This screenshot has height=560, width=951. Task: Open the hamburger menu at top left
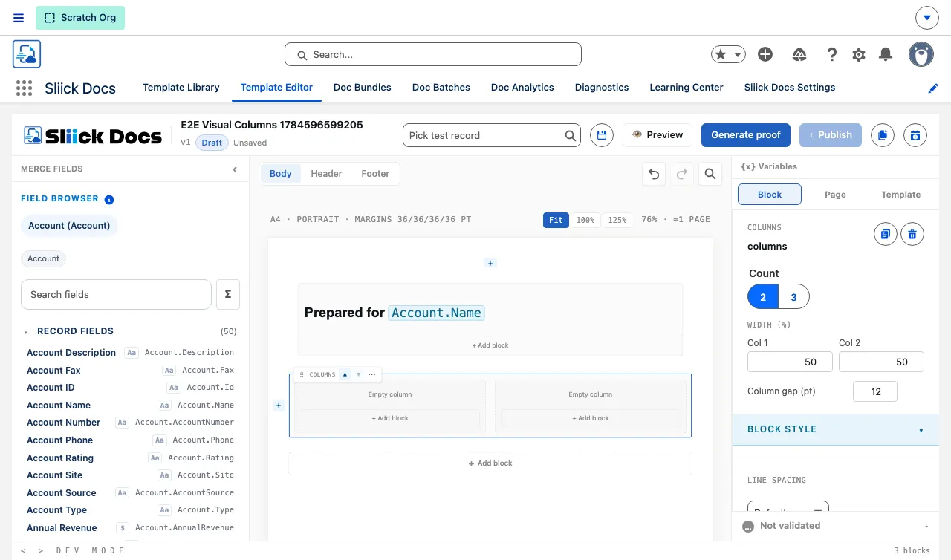click(19, 18)
